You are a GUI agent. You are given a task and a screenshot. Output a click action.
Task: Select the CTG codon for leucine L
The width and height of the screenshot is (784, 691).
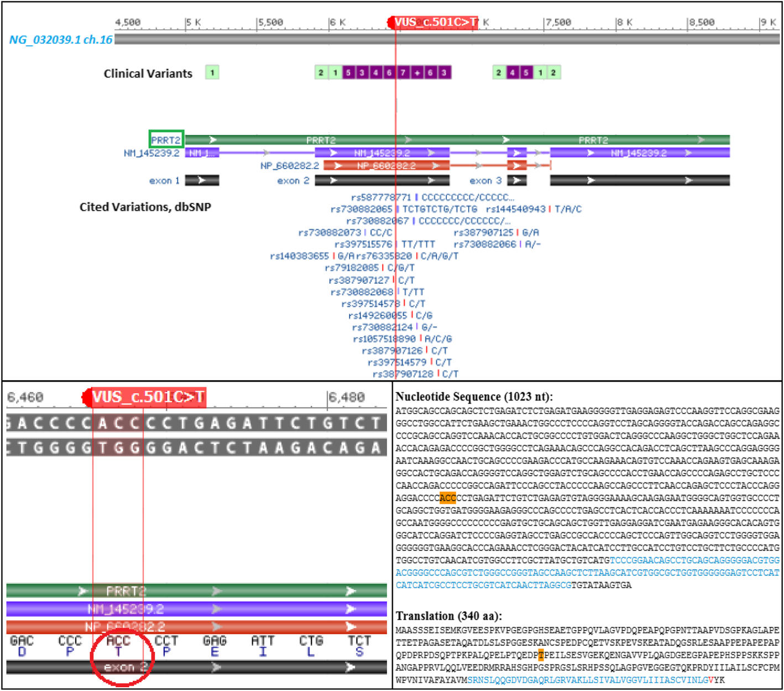(x=311, y=641)
